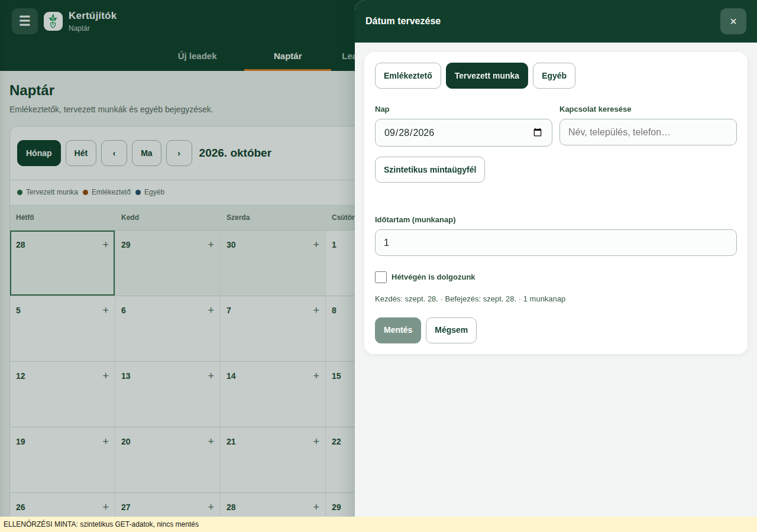
Task: Click the Nap date field
Action: coord(464,132)
